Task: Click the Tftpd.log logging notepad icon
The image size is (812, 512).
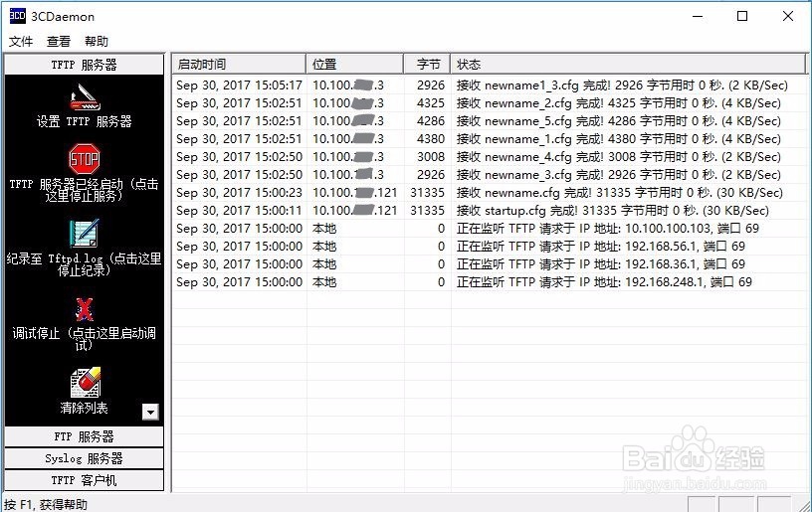Action: [84, 234]
